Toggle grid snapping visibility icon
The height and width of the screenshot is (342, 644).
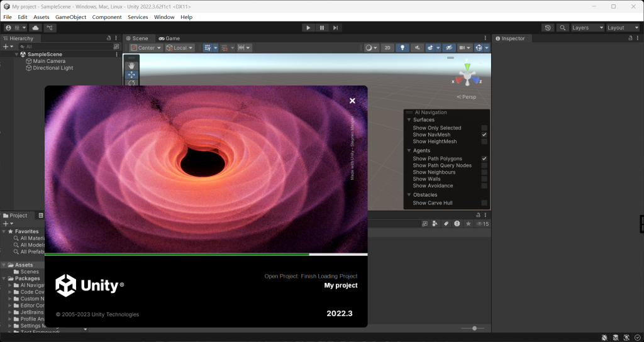[208, 48]
